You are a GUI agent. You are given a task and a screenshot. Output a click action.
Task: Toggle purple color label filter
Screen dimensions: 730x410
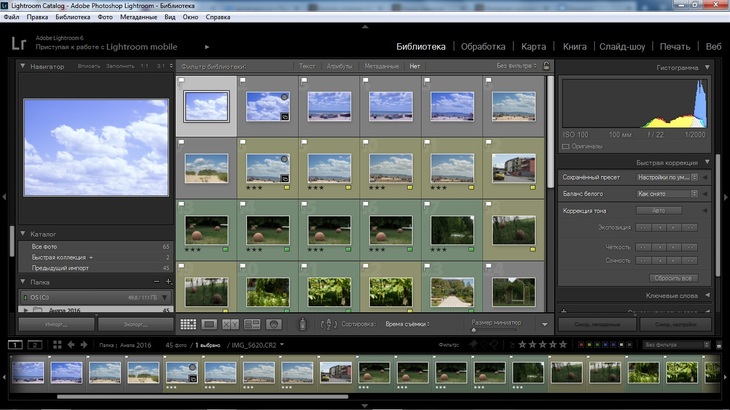pyautogui.click(x=613, y=345)
